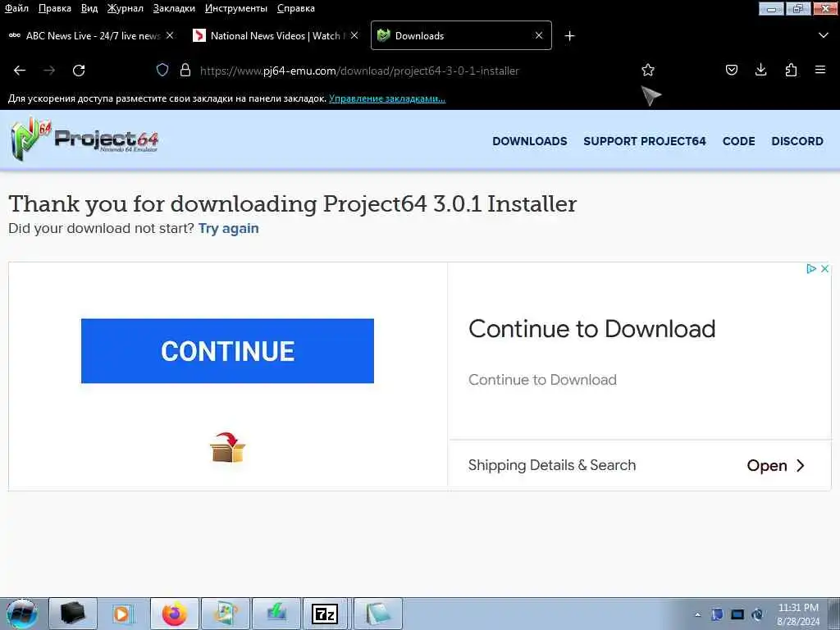The image size is (840, 630).
Task: Open the Firefox downloads panel arrow
Action: [760, 70]
